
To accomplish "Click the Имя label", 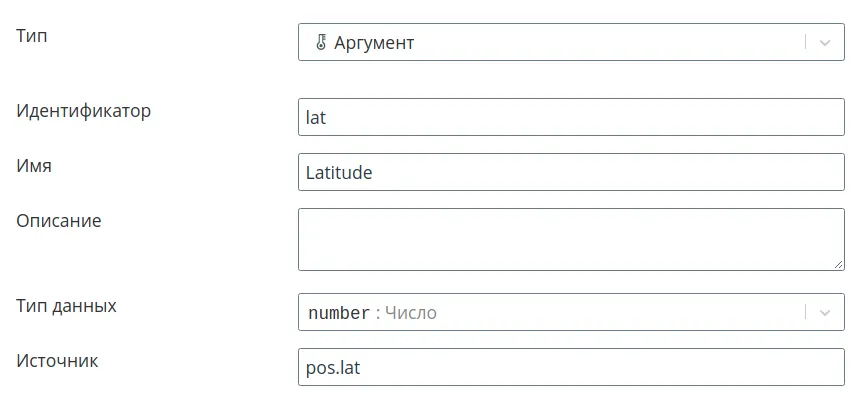I will (x=34, y=166).
